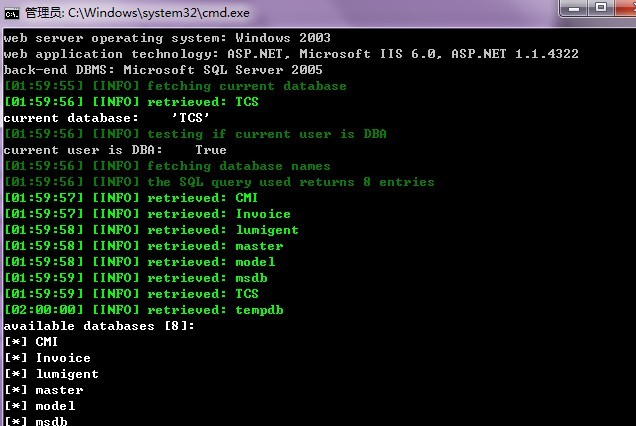Select the web application technology line

(x=291, y=54)
